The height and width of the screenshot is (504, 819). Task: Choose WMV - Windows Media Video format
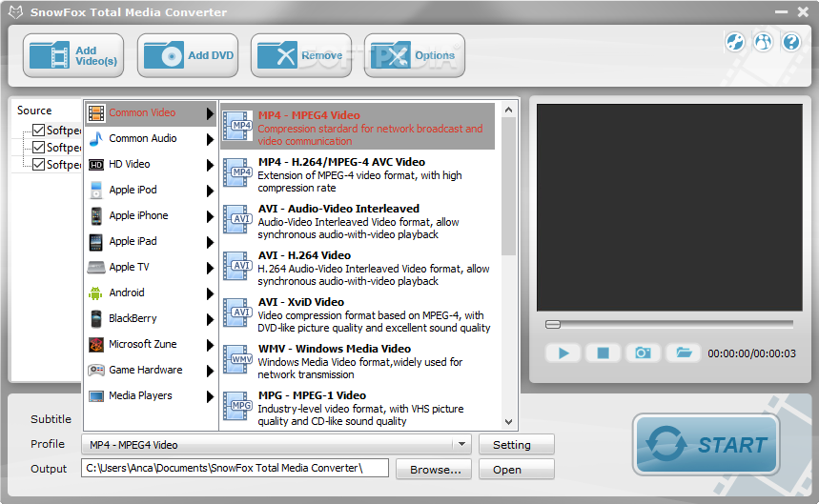click(358, 361)
